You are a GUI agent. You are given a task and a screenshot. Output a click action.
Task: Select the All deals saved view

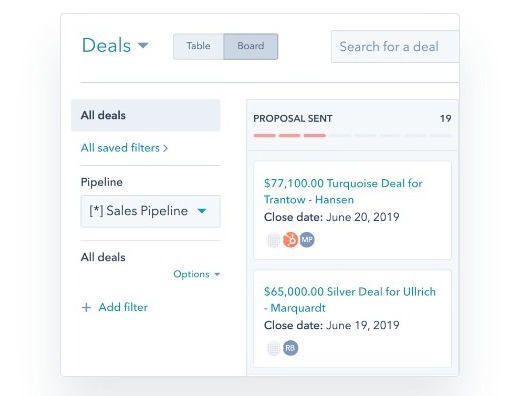pos(145,115)
